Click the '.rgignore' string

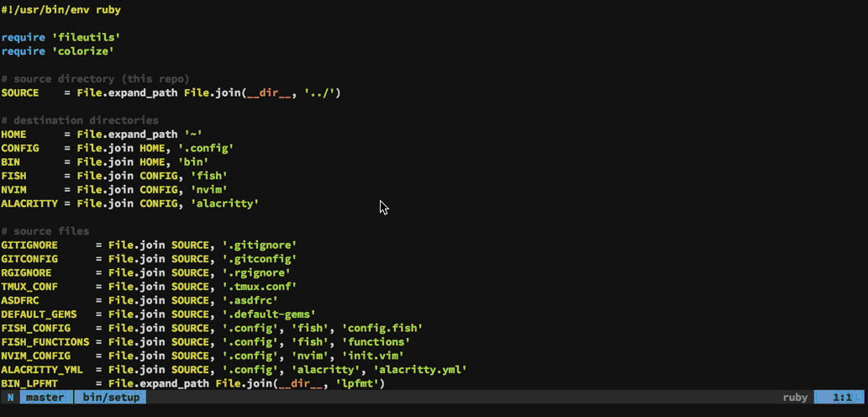click(256, 273)
